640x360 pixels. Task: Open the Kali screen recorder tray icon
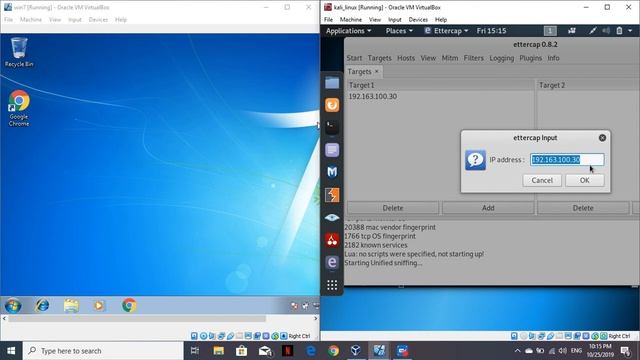pyautogui.click(x=572, y=31)
